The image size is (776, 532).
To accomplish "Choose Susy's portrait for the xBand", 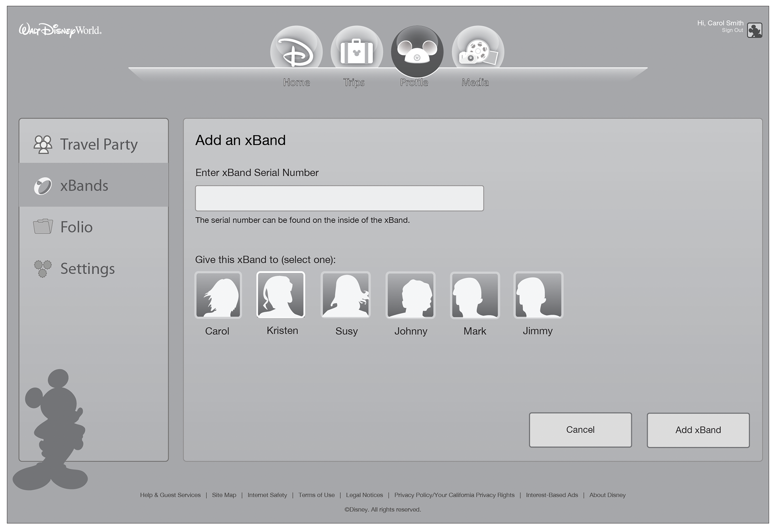I will (x=346, y=295).
